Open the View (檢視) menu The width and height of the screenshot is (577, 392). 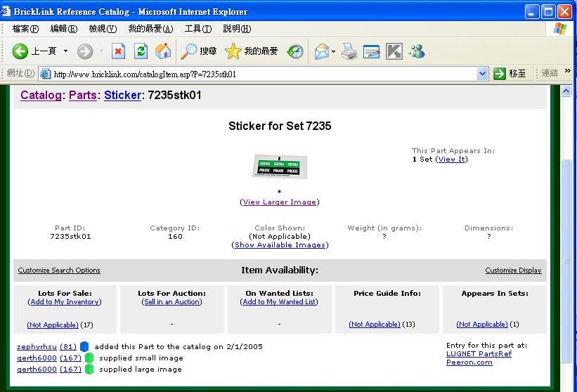coord(103,29)
